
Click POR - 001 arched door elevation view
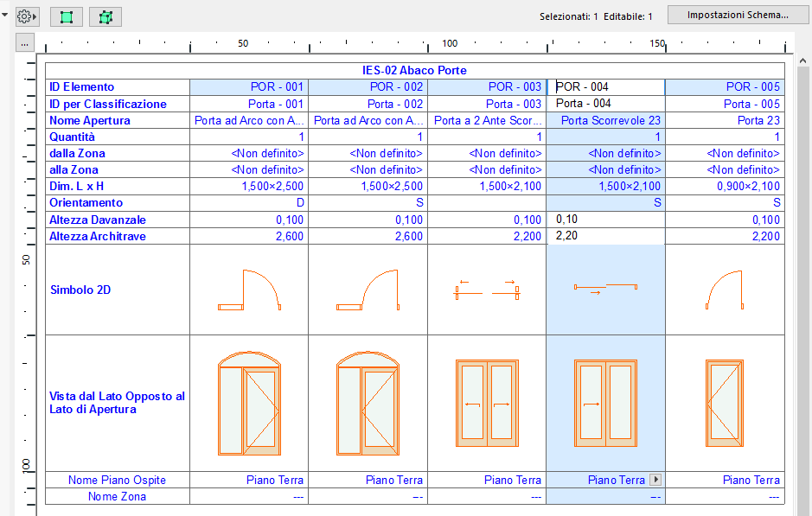coord(249,403)
